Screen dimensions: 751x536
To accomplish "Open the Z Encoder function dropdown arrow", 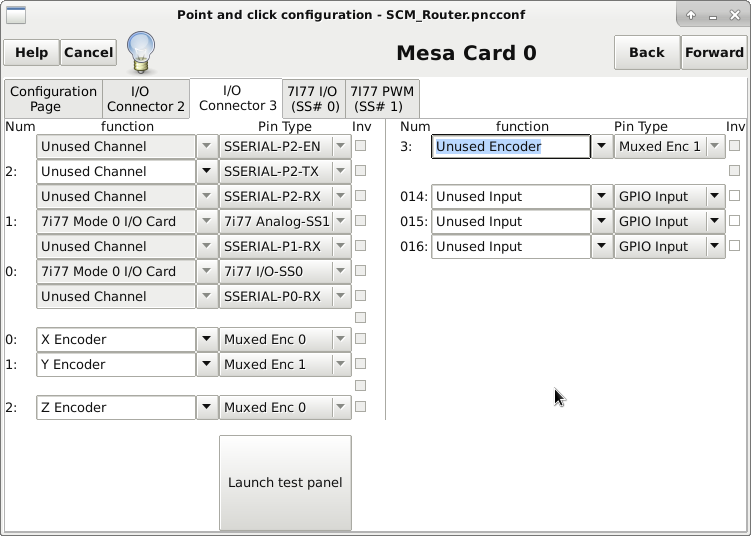I will point(207,408).
